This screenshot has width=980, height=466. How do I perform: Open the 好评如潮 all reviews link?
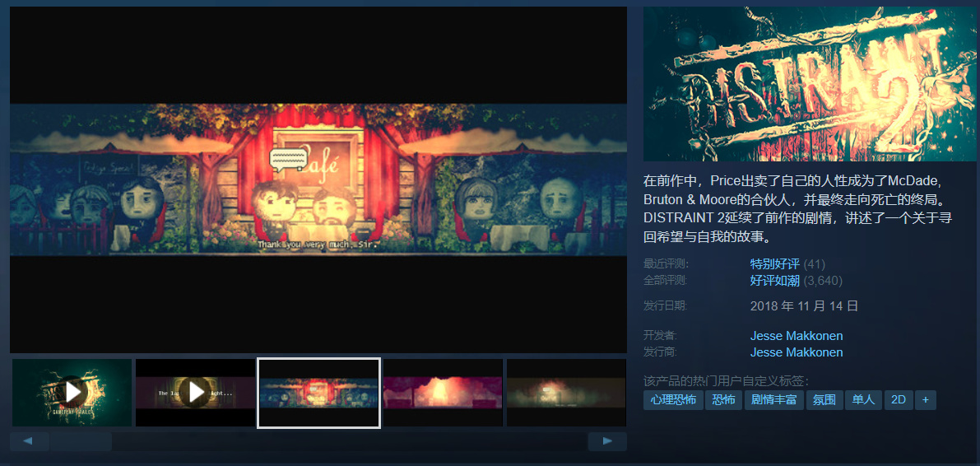point(774,281)
